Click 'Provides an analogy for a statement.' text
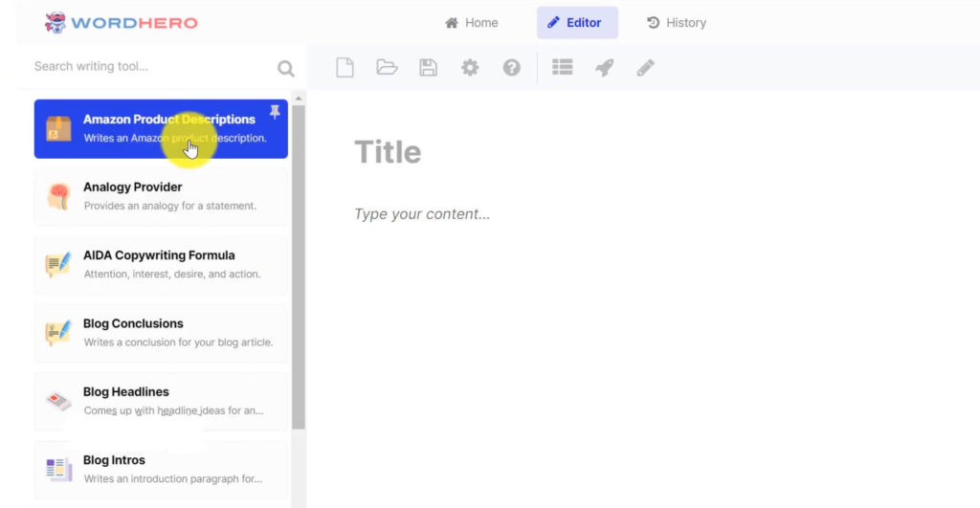This screenshot has height=508, width=980. (170, 206)
